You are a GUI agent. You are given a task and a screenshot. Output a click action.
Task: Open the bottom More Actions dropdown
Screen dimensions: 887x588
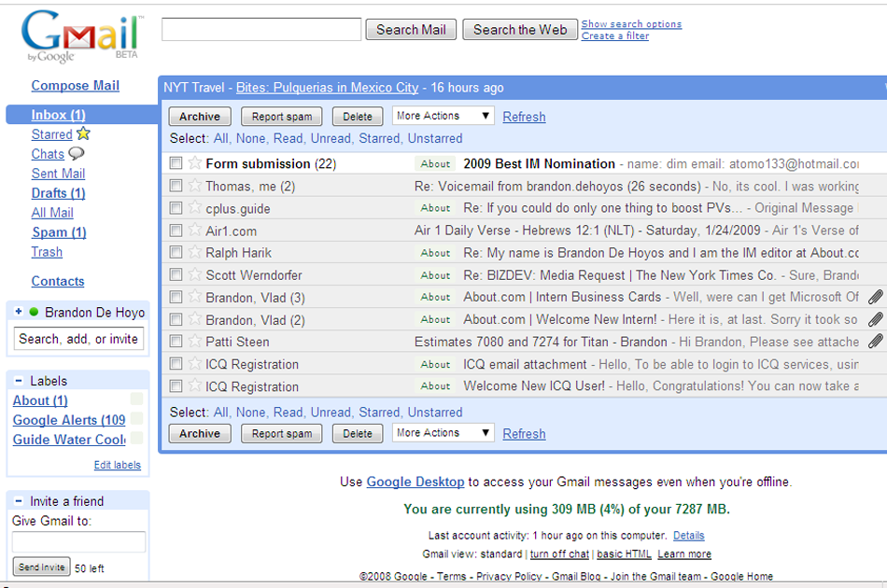pos(443,433)
